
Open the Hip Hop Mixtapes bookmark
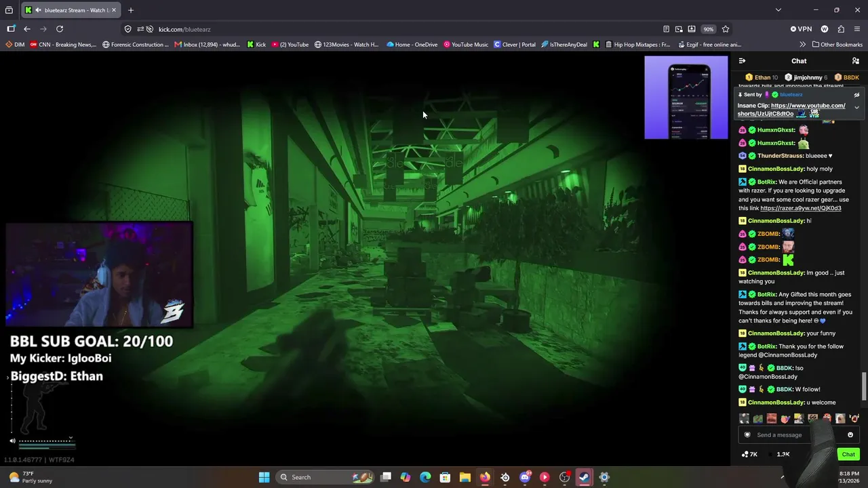click(637, 45)
